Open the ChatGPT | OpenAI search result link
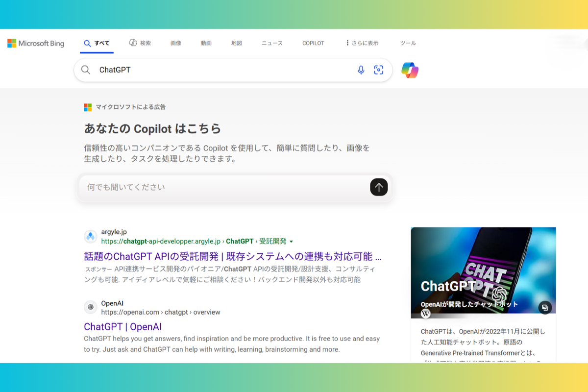The height and width of the screenshot is (392, 588). click(x=123, y=326)
